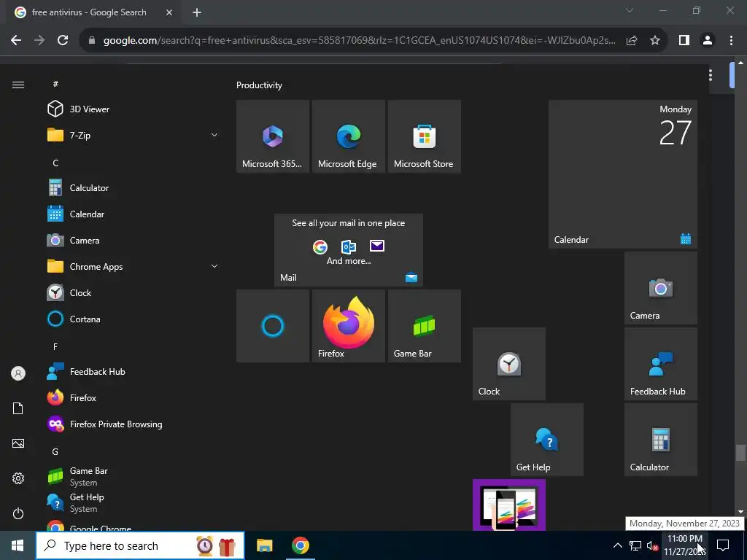Open the Camera tile
This screenshot has height=560, width=747.
click(661, 288)
